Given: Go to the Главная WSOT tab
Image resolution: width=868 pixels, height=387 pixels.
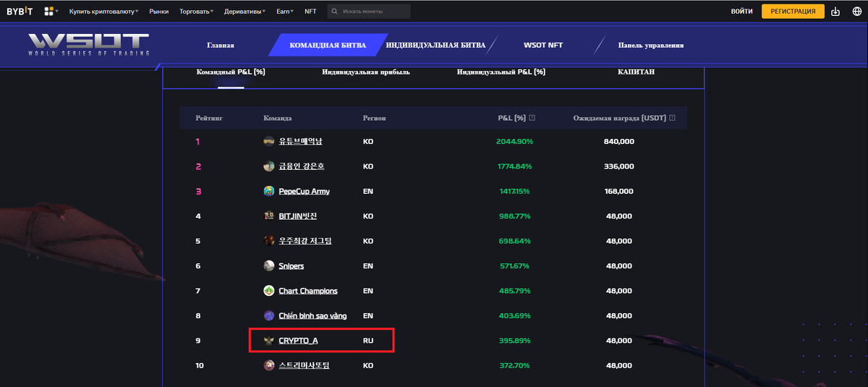Looking at the screenshot, I should 221,45.
